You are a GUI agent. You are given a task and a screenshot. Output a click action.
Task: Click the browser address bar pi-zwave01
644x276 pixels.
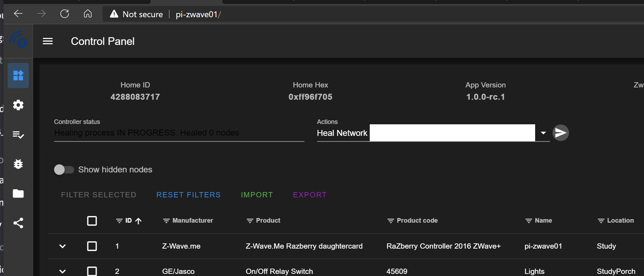pos(198,14)
